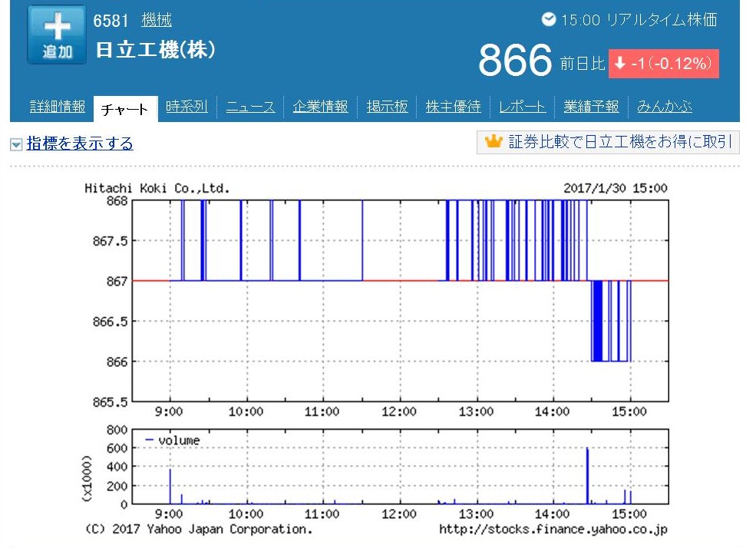Click the 15:00 リアルタイム株価 label

[x=639, y=20]
